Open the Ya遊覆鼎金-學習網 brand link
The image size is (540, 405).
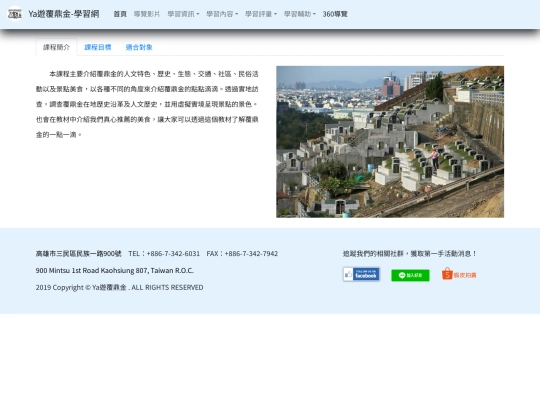pos(64,14)
